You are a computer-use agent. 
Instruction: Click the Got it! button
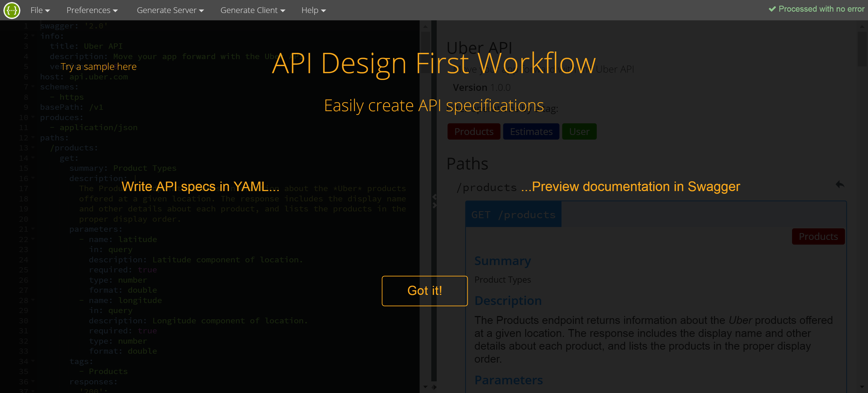[425, 291]
